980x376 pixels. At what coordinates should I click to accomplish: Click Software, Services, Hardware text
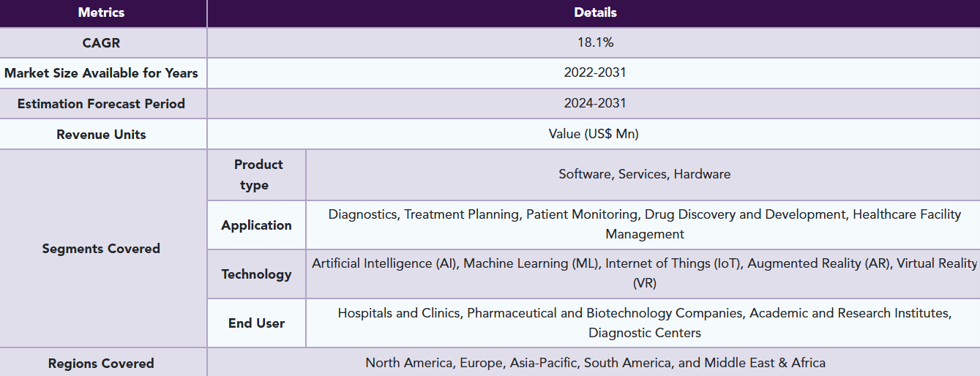point(644,174)
